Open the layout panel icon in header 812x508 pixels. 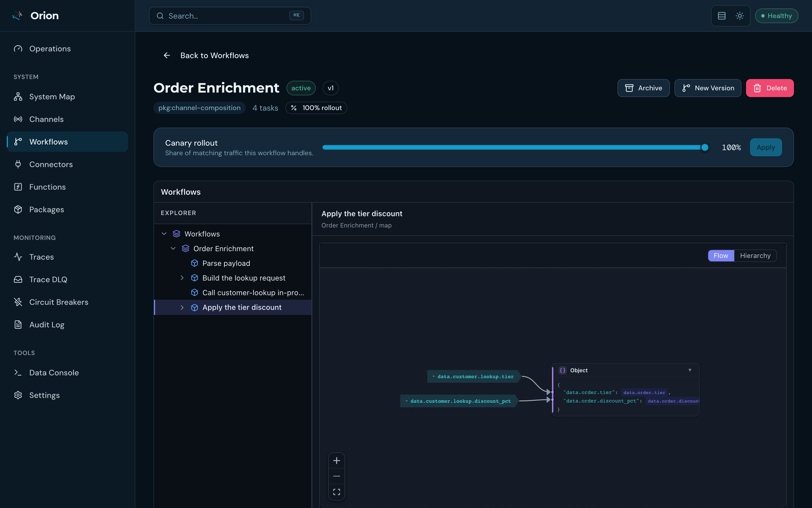[721, 16]
